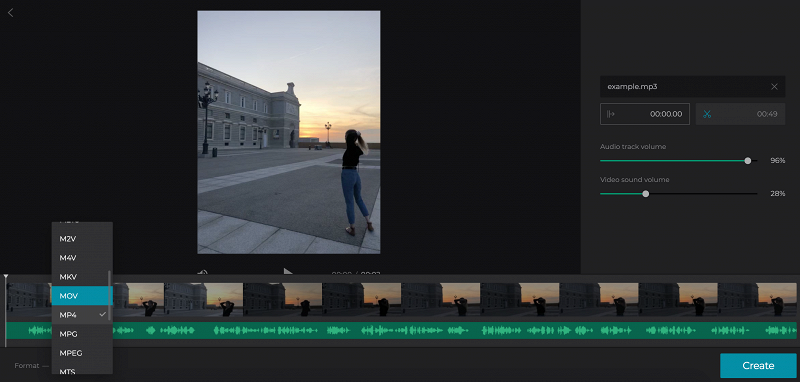This screenshot has width=800, height=382.
Task: Pick MPEG from the format dropdown
Action: point(82,353)
